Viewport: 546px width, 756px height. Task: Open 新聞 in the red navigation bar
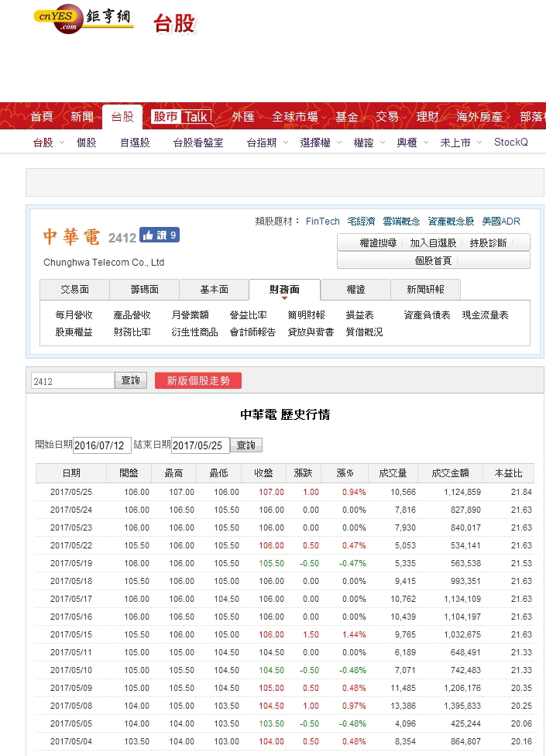82,117
